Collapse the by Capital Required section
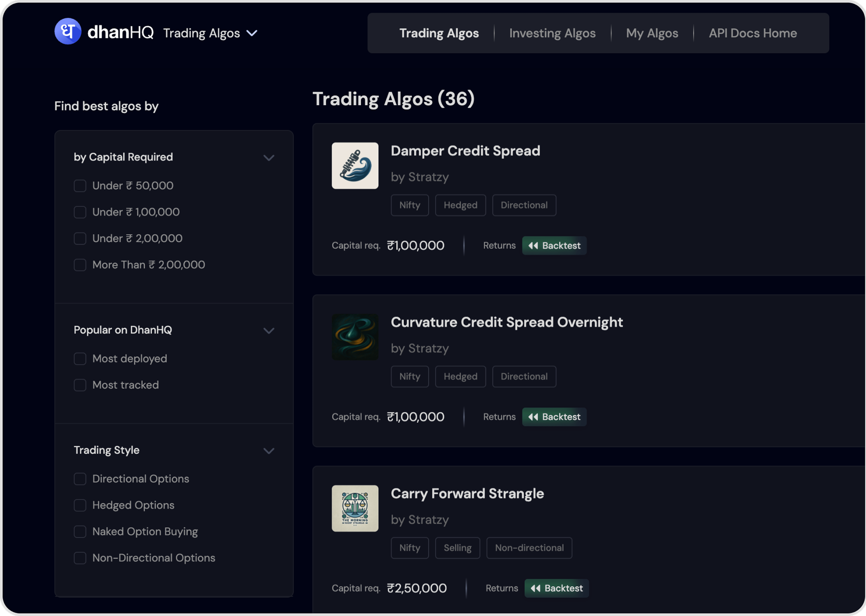This screenshot has width=866, height=616. [269, 158]
